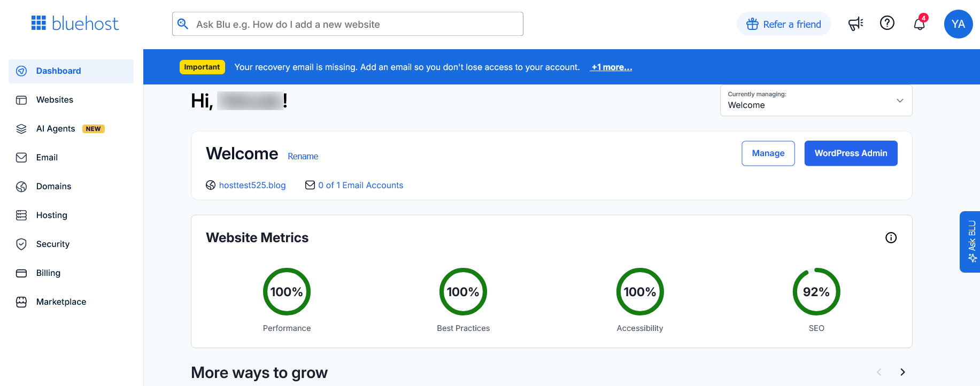Open the Dashboard menu item

[71, 71]
